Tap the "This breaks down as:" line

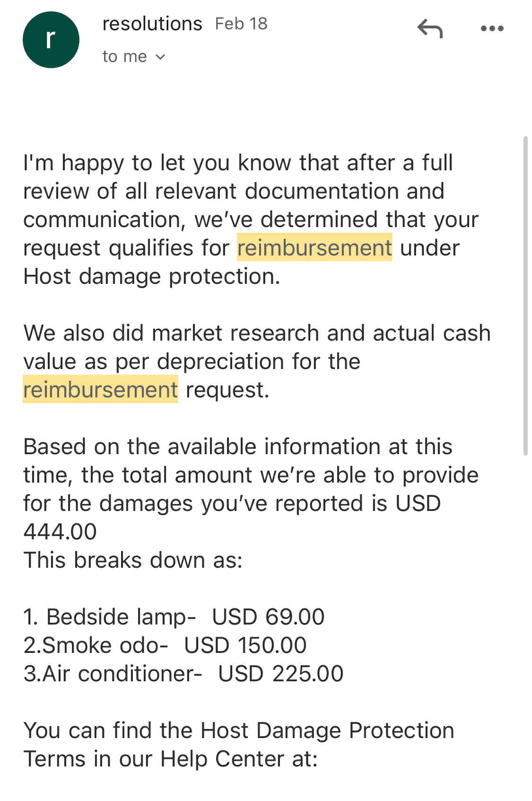(133, 560)
